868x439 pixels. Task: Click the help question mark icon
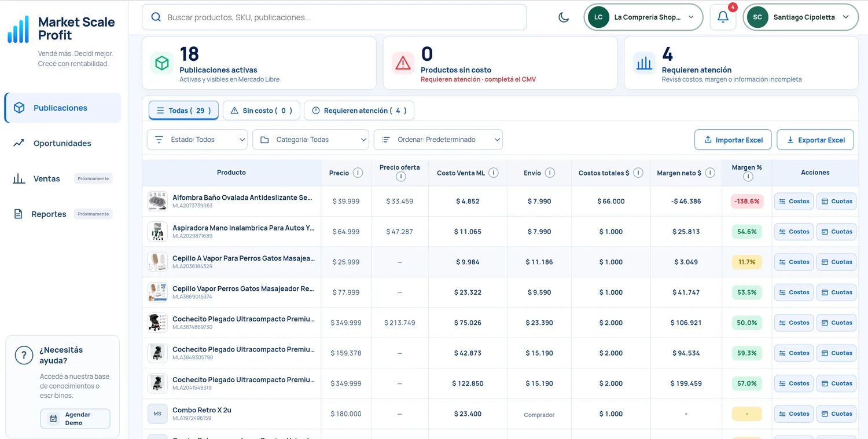click(x=24, y=355)
